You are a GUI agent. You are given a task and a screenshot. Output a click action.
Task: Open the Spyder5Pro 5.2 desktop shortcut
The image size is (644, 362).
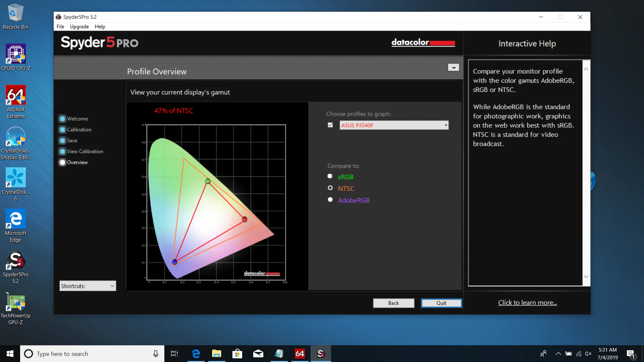tap(15, 267)
